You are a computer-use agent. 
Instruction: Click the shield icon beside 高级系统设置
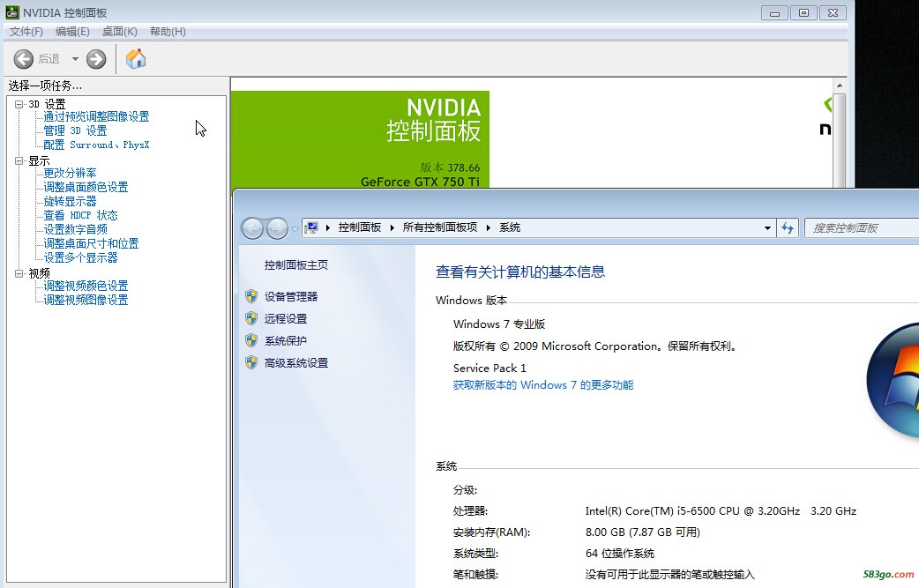click(x=251, y=363)
